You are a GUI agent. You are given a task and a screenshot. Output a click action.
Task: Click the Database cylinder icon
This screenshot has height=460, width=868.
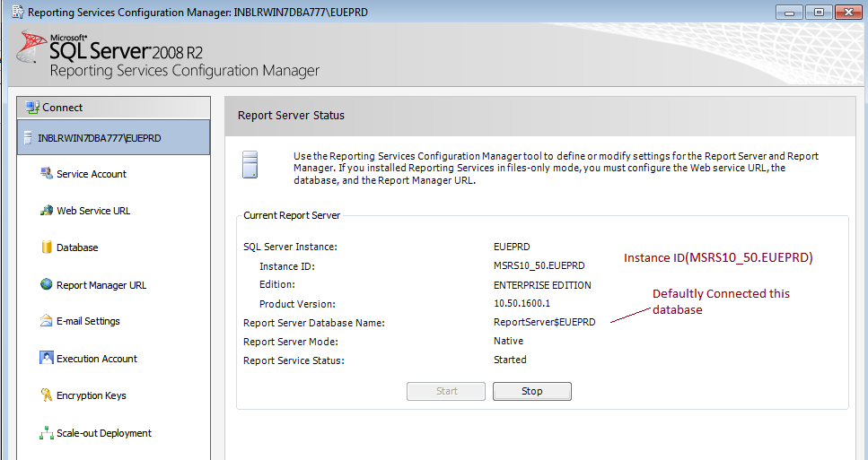[47, 247]
